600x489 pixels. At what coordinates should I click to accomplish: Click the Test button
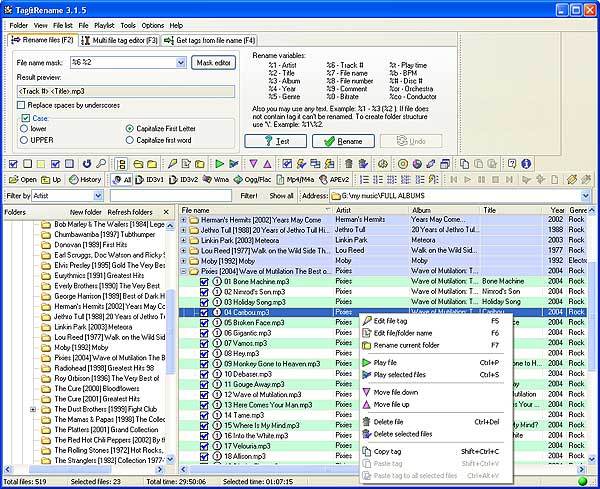[x=276, y=141]
